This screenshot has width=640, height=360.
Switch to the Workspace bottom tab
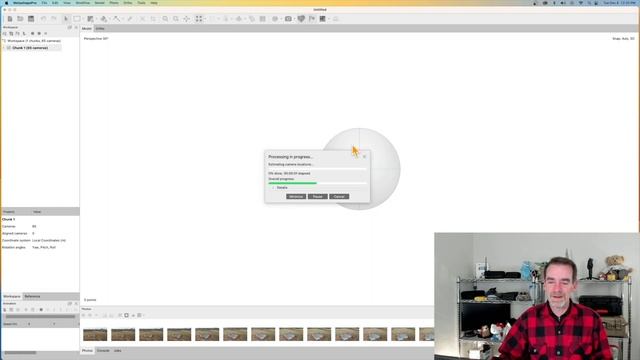pos(12,296)
